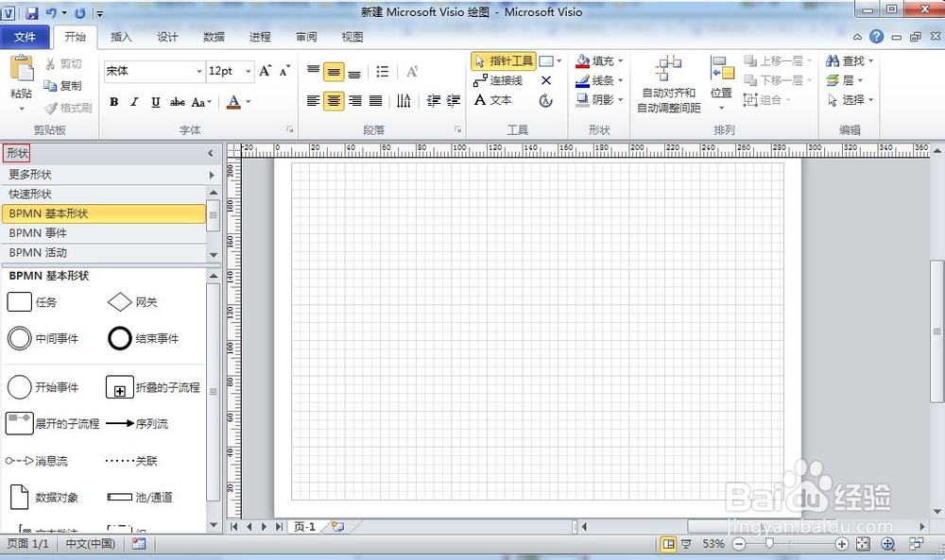Click Auto Align and Space button
945x560 pixels.
(x=669, y=84)
